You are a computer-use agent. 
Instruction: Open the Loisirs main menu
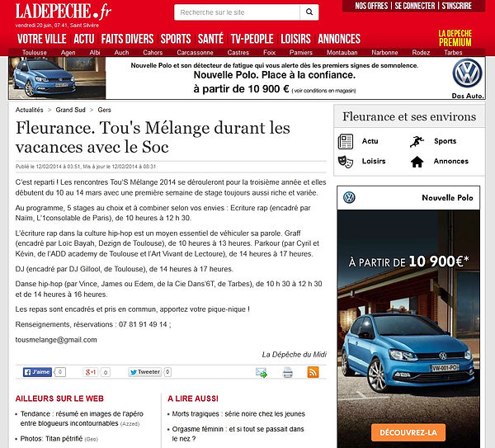296,39
